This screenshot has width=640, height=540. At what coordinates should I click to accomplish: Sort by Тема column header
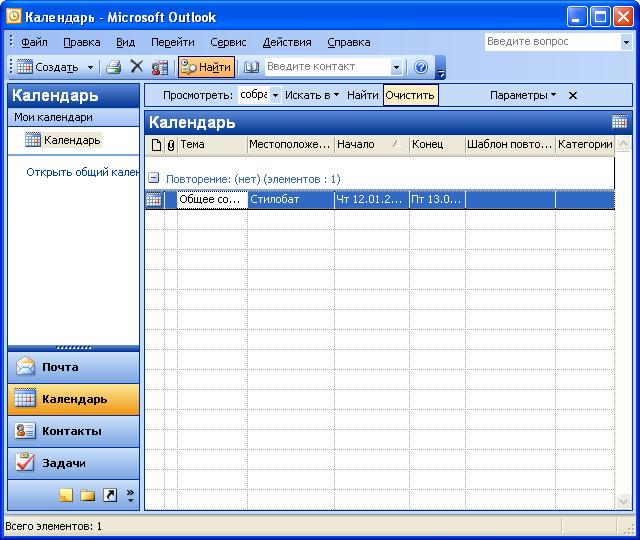coord(212,144)
